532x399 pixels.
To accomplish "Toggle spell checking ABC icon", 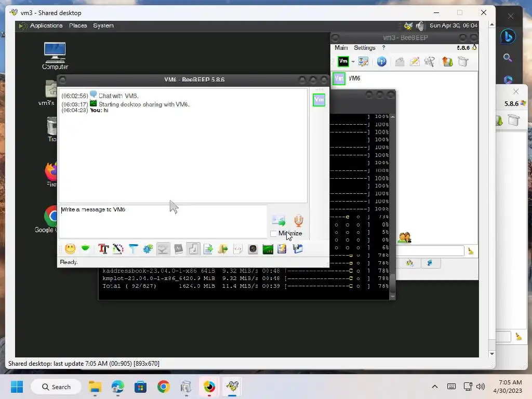I will [163, 249].
